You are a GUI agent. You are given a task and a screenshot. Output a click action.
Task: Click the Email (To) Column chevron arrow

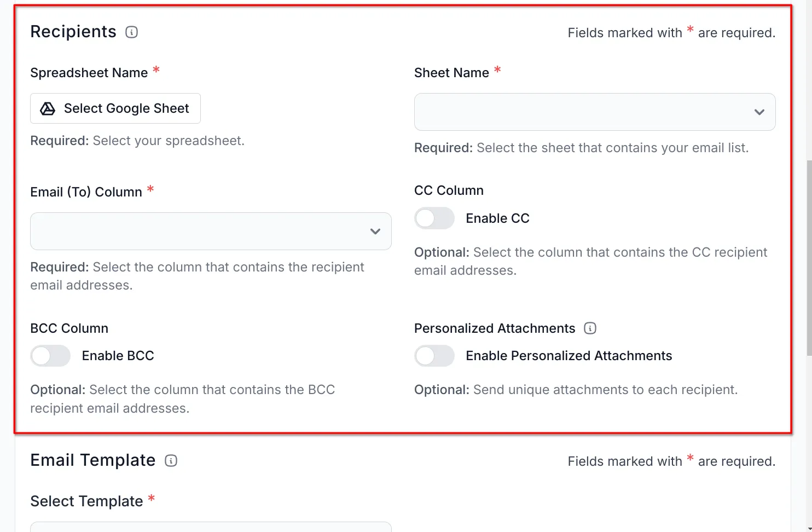375,232
